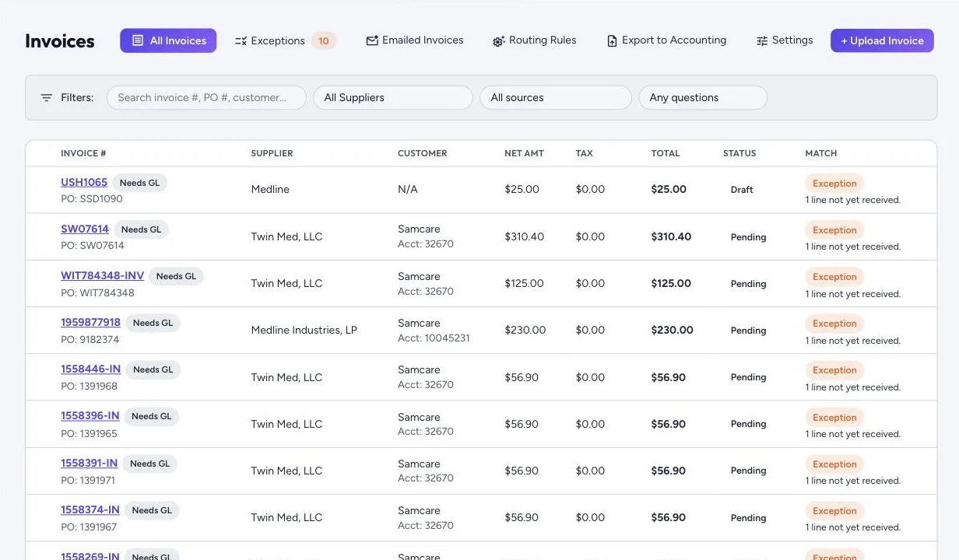This screenshot has width=959, height=560.
Task: Go to Routing Rules tab
Action: click(535, 40)
